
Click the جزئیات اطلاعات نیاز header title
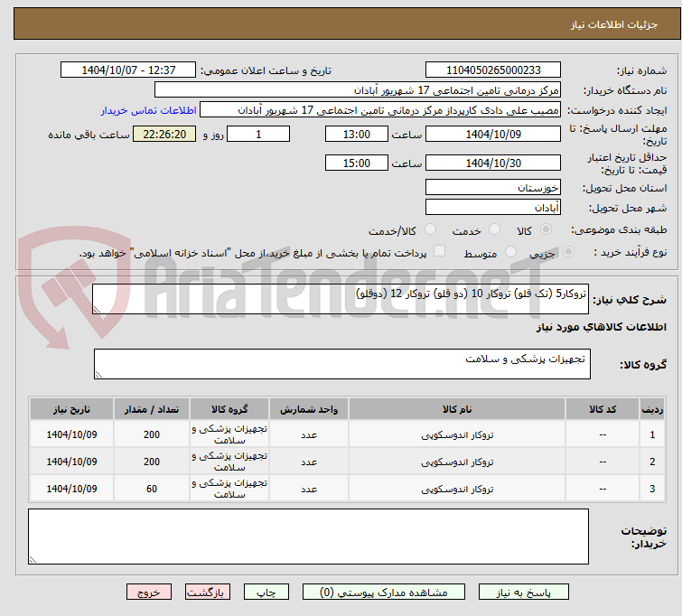[x=614, y=24]
